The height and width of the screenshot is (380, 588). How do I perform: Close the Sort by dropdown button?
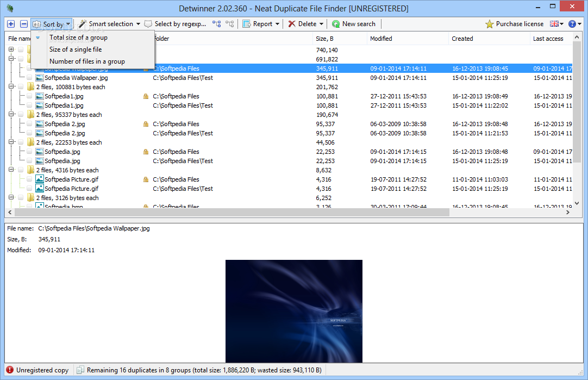(x=52, y=24)
